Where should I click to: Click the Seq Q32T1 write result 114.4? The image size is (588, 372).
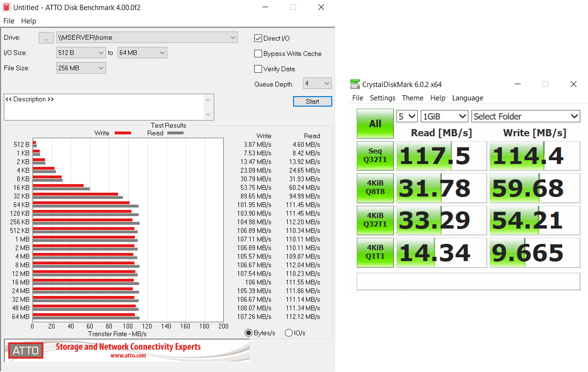pyautogui.click(x=535, y=156)
